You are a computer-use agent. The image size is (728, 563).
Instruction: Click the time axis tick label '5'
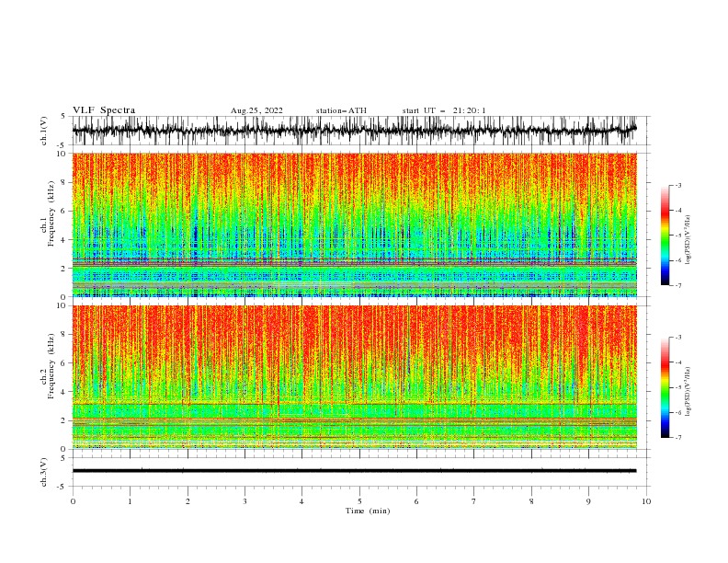coord(359,501)
